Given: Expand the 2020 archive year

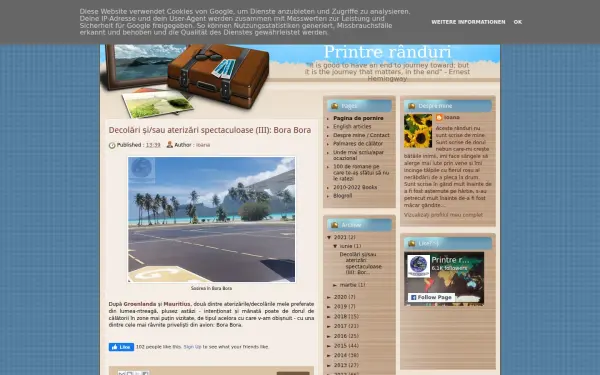Looking at the screenshot, I should coord(329,297).
